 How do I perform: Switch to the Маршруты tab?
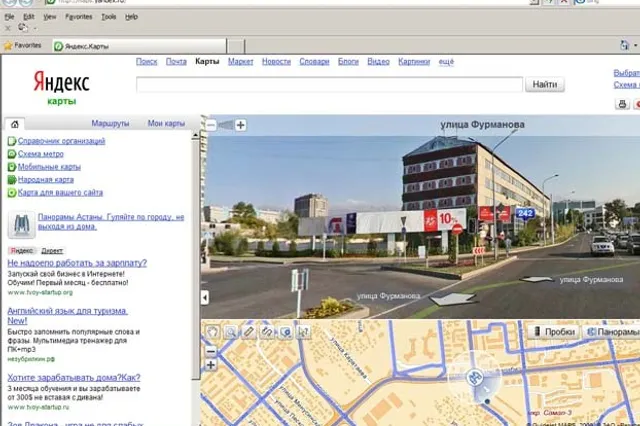(110, 123)
